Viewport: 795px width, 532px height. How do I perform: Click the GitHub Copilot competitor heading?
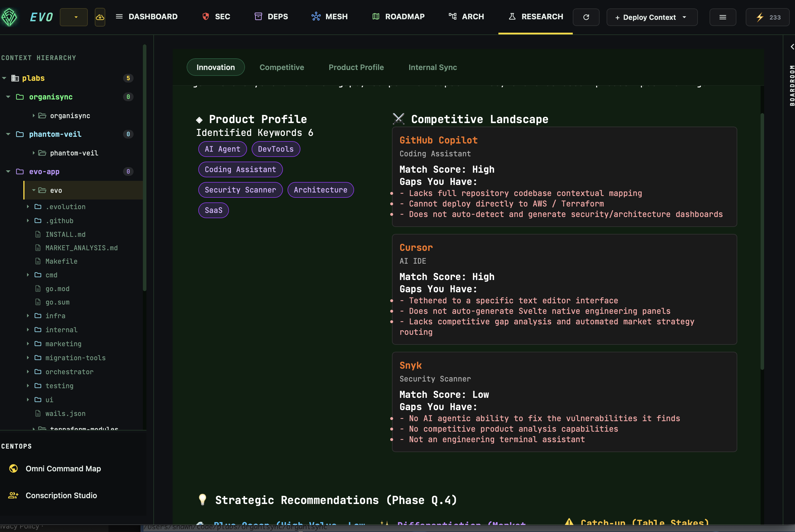tap(439, 140)
